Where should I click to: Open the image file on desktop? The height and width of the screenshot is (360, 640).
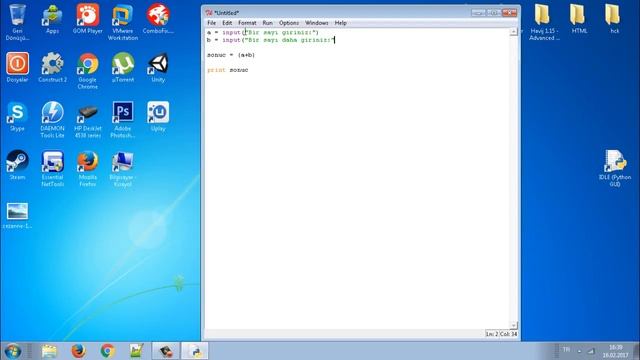tap(17, 216)
